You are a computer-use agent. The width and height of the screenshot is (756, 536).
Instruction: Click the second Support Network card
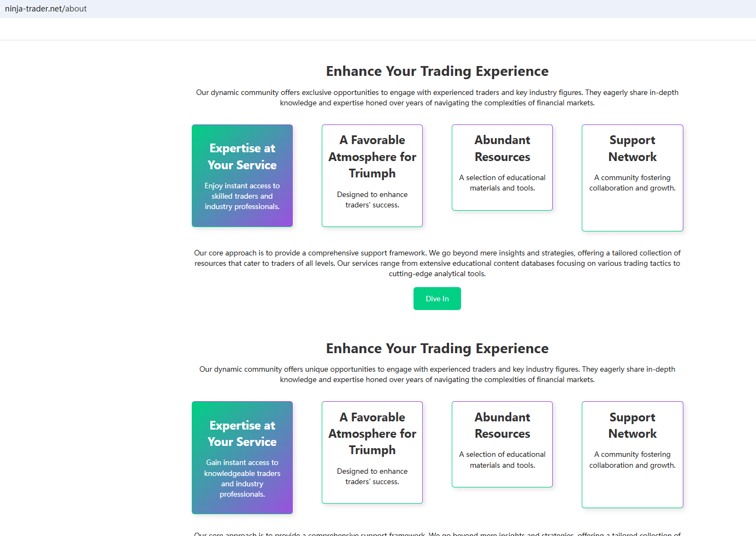pyautogui.click(x=633, y=455)
